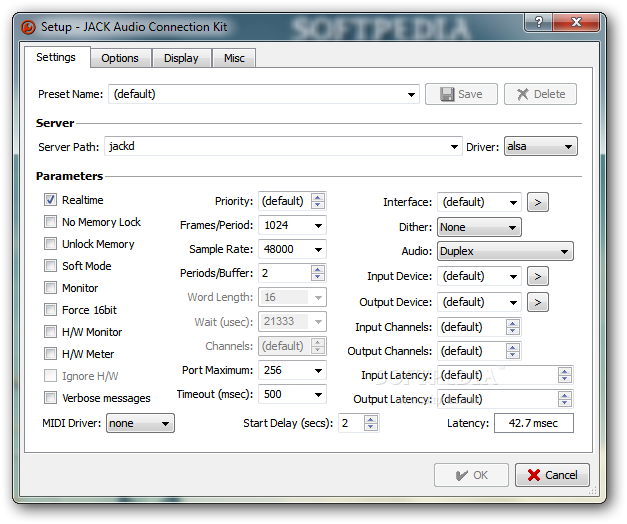The image size is (627, 524).
Task: Click the Priority spin box
Action: (x=292, y=201)
